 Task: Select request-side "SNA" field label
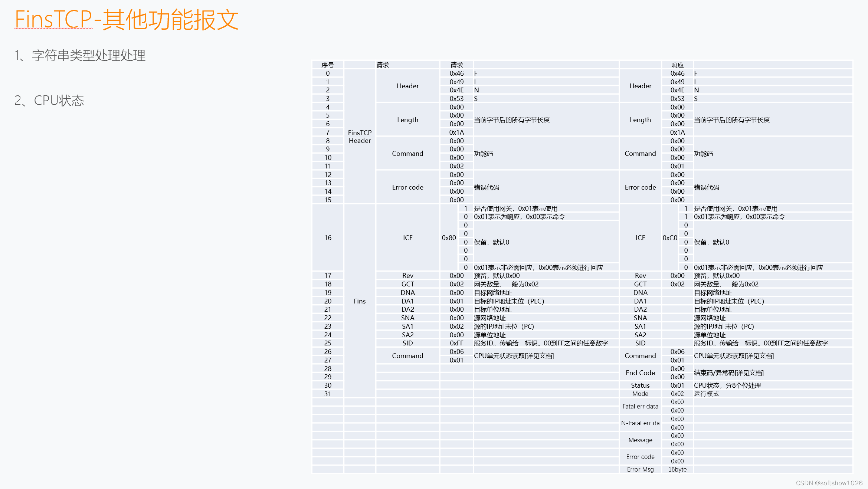pyautogui.click(x=407, y=318)
